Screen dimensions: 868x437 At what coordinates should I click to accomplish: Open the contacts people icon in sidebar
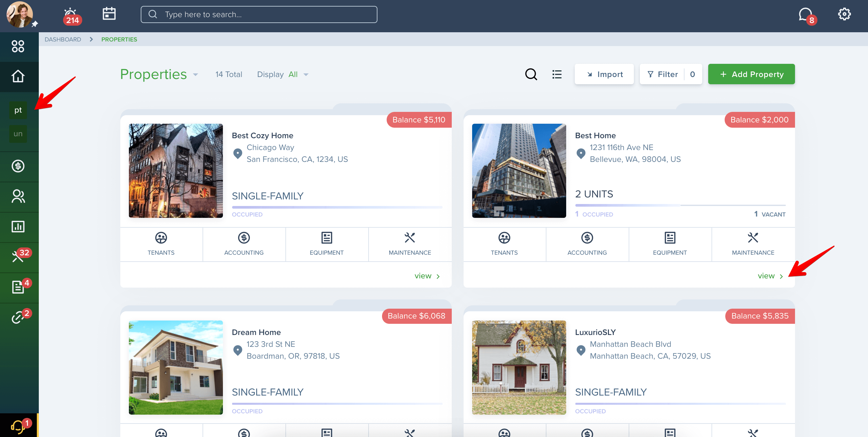(x=18, y=196)
